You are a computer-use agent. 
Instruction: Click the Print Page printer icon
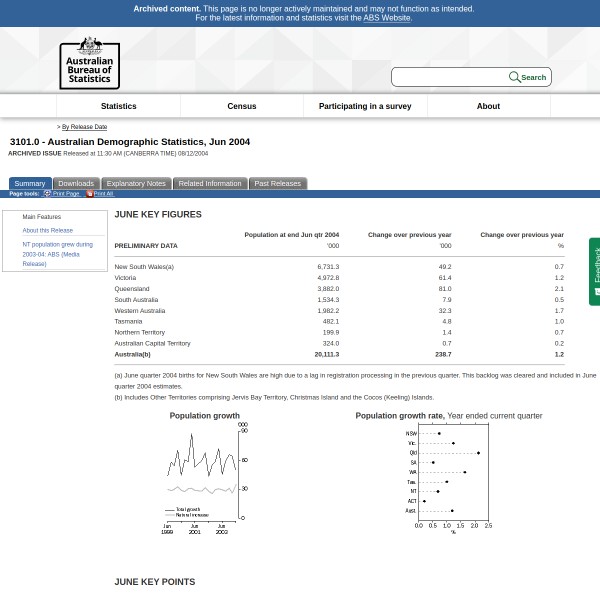47,194
